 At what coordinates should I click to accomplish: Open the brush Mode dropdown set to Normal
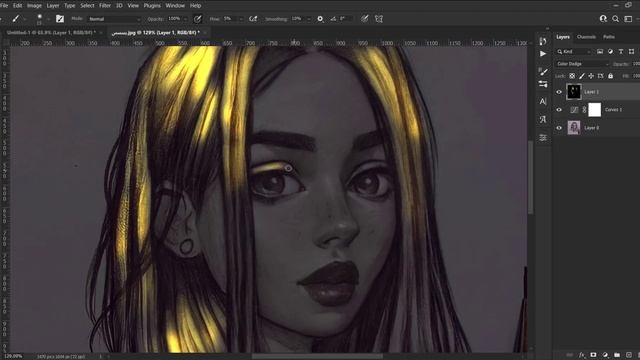pos(115,19)
